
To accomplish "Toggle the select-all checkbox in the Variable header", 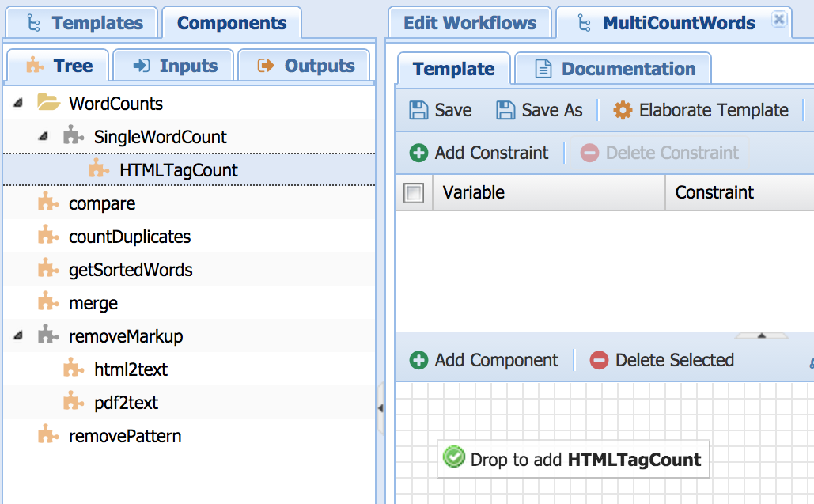I will [x=414, y=192].
